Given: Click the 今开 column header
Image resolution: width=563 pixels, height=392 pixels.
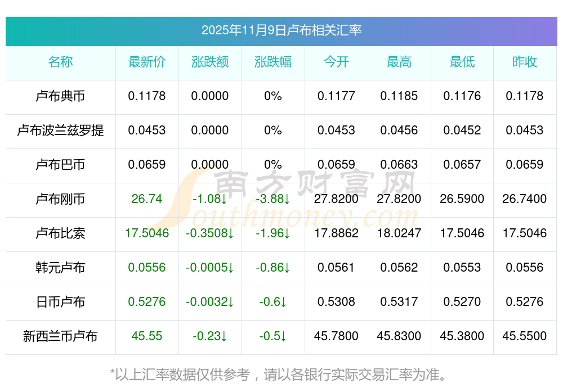Looking at the screenshot, I should (336, 62).
